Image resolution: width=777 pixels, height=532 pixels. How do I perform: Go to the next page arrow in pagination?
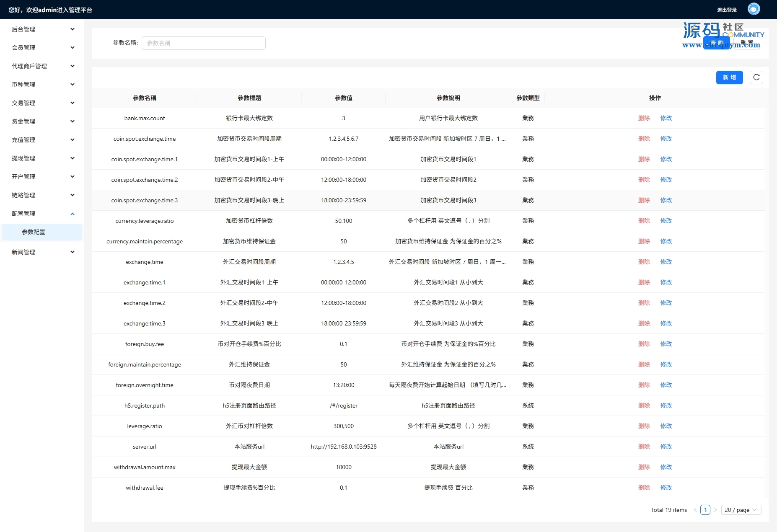[715, 510]
